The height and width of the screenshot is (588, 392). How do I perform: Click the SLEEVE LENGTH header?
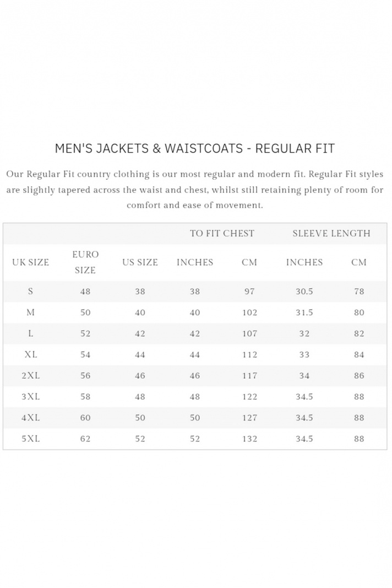coord(331,233)
